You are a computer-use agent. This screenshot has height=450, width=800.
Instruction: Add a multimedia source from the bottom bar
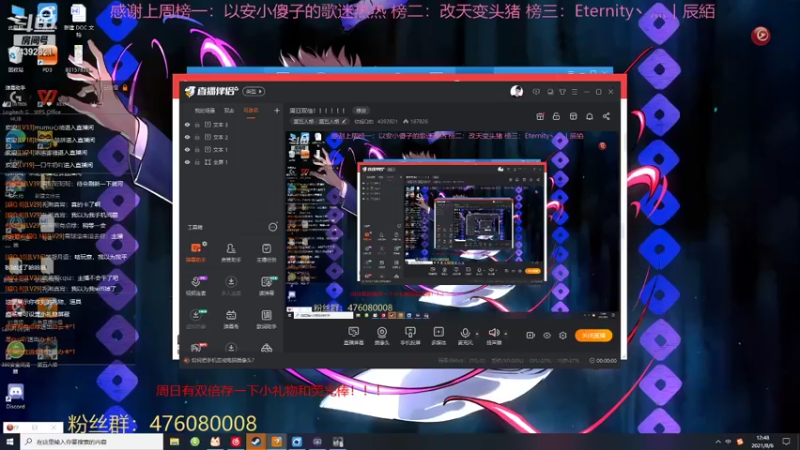(438, 335)
